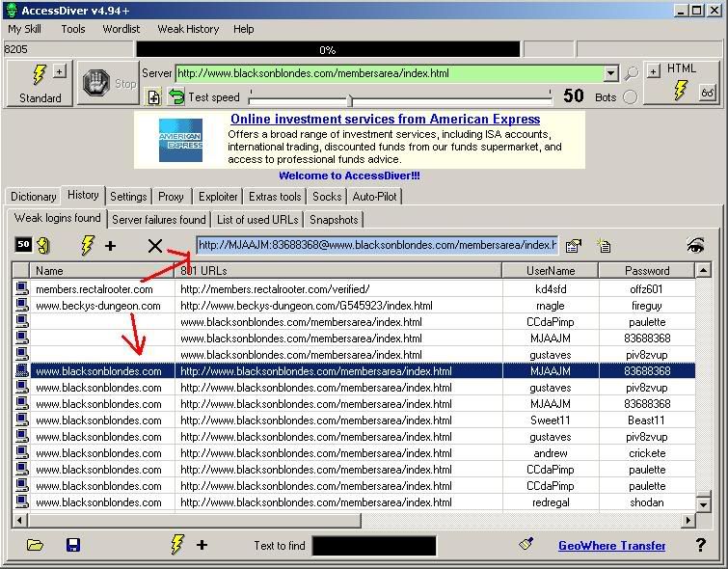Image resolution: width=728 pixels, height=569 pixels.
Task: Switch to the Extras tools tab
Action: [275, 197]
